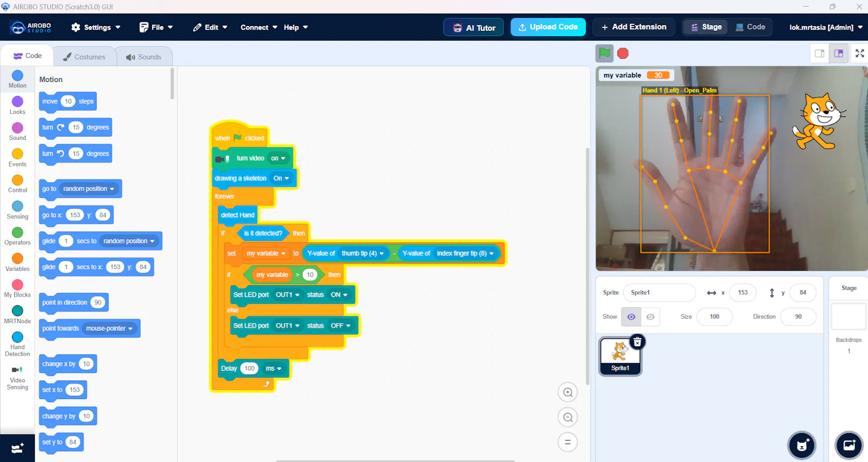
Task: Click the add extension icon at bottom-left
Action: [x=17, y=448]
